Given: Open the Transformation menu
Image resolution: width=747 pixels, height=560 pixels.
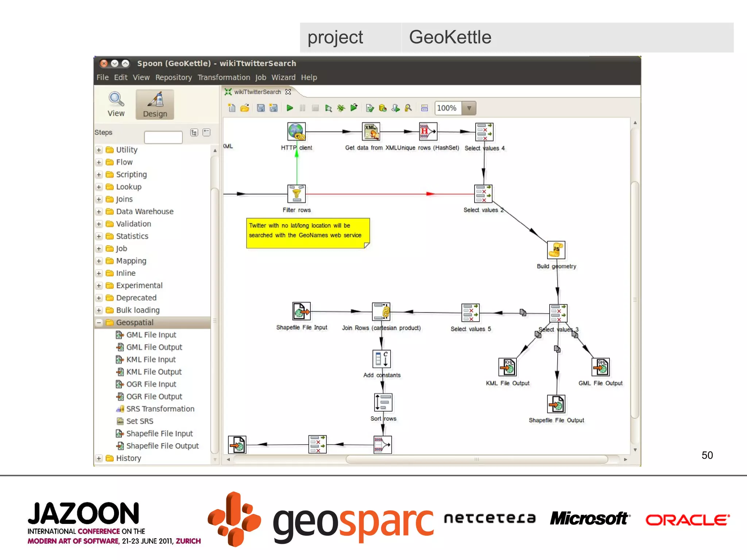Looking at the screenshot, I should tap(224, 77).
